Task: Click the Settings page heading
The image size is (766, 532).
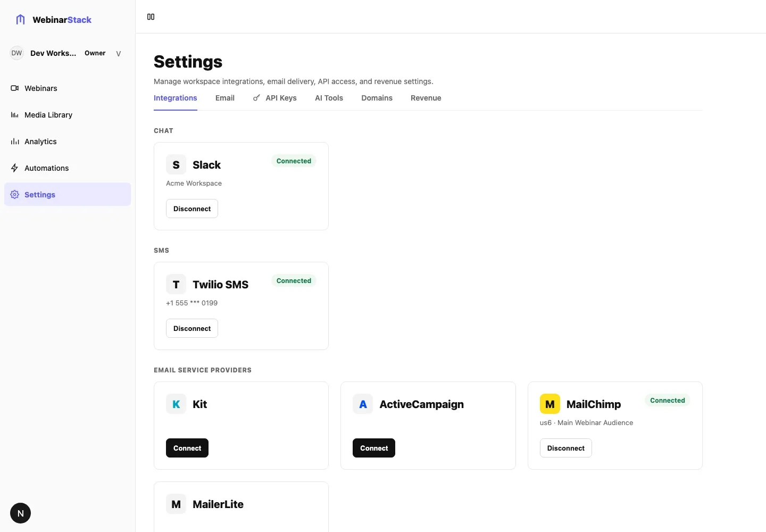Action: point(188,62)
